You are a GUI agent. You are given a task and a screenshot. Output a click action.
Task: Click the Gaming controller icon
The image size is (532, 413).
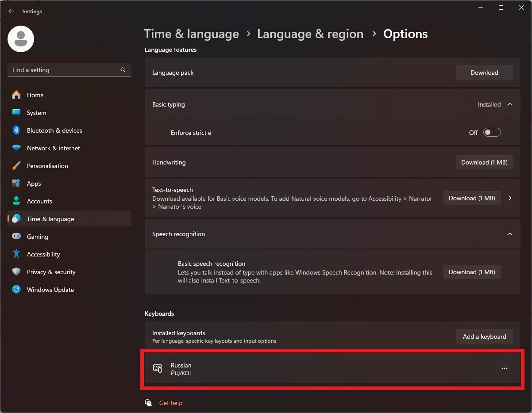[x=16, y=237]
